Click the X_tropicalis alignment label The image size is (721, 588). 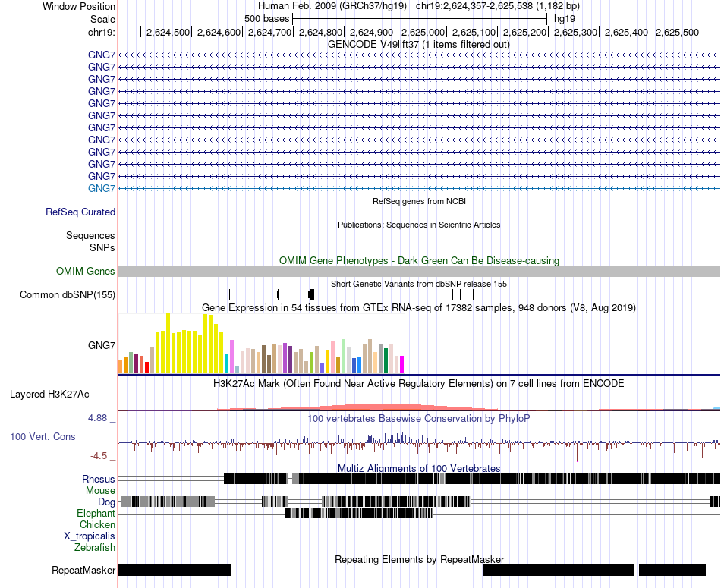[x=90, y=536]
